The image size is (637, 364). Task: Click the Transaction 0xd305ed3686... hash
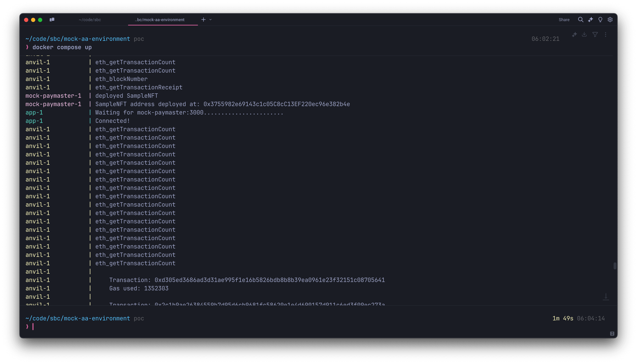pyautogui.click(x=269, y=280)
